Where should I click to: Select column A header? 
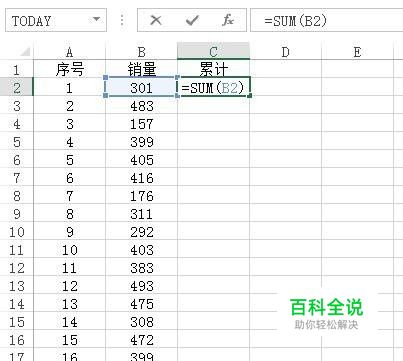pos(69,52)
